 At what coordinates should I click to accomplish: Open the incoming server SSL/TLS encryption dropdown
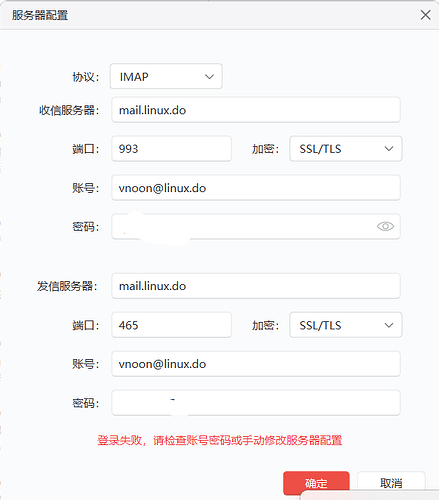coord(346,149)
